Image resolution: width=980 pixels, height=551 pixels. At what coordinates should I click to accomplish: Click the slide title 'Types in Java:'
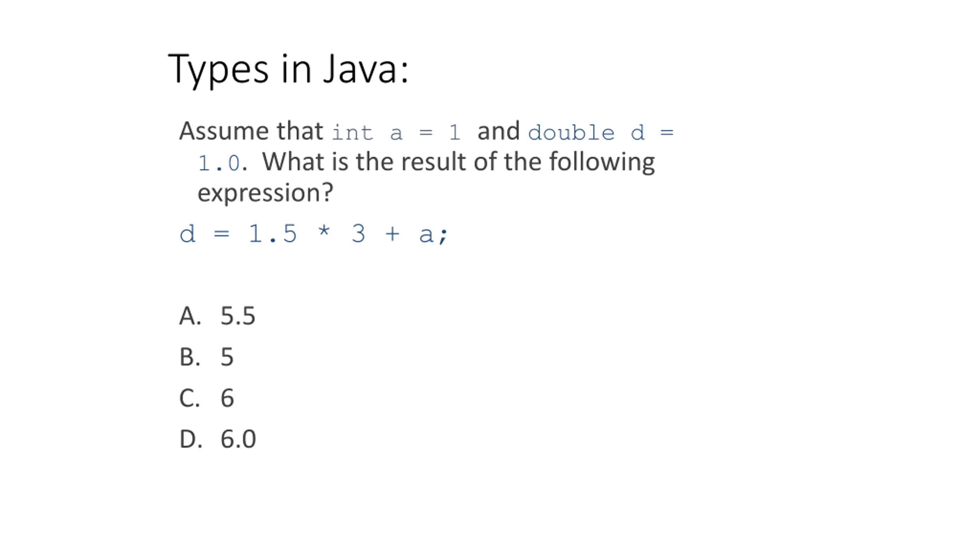(x=288, y=69)
